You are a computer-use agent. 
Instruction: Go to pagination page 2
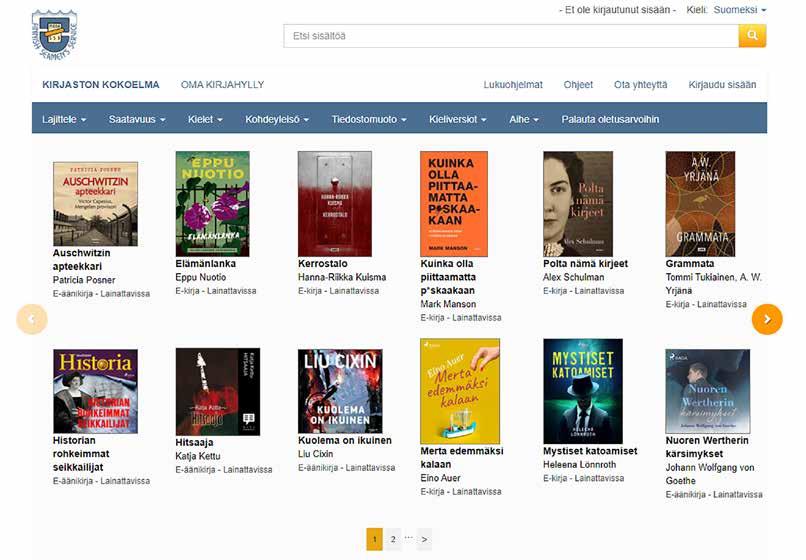tap(393, 539)
